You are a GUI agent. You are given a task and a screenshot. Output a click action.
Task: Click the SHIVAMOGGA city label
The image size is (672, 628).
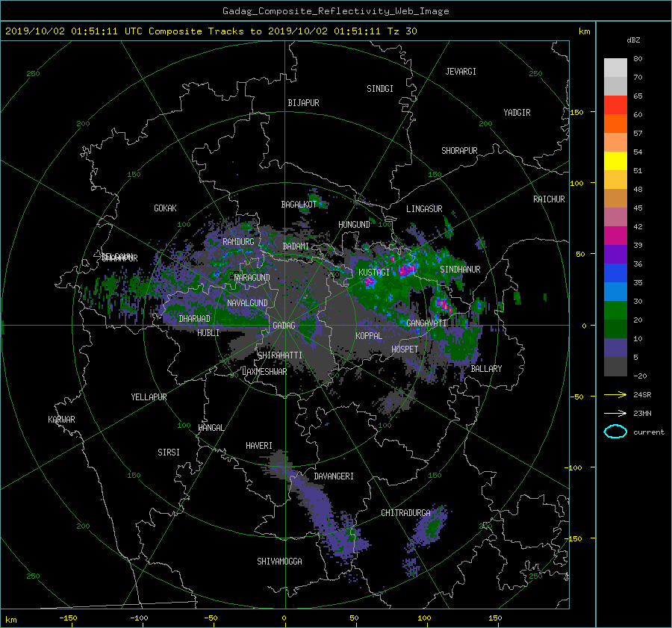[x=279, y=561]
